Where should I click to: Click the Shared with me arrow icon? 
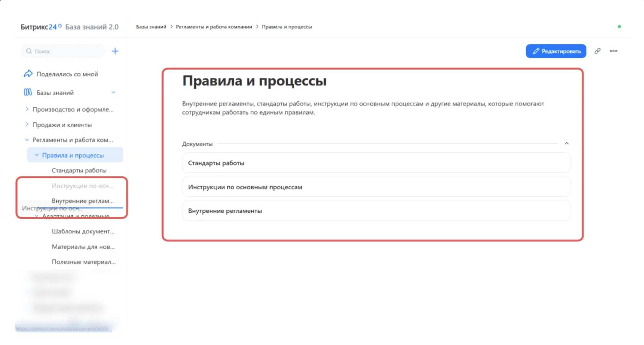point(28,74)
